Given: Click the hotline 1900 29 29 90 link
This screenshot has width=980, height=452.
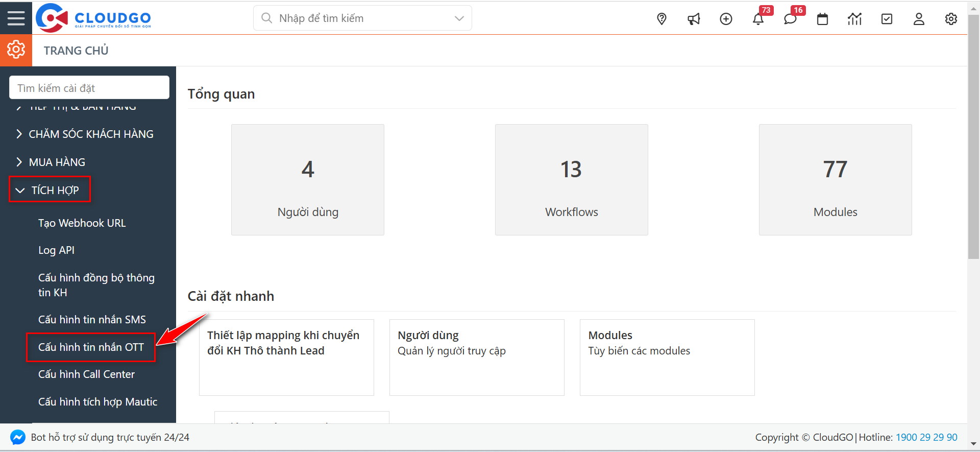Looking at the screenshot, I should coord(926,437).
